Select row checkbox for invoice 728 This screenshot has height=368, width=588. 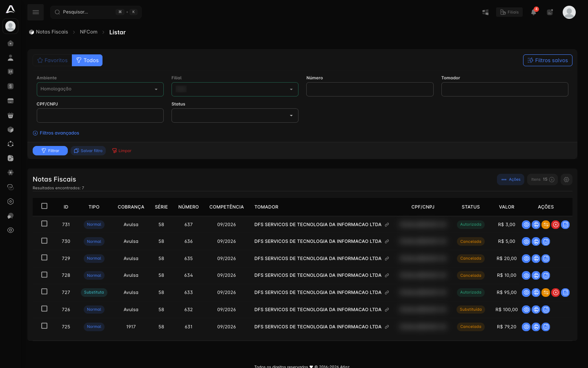pyautogui.click(x=45, y=275)
